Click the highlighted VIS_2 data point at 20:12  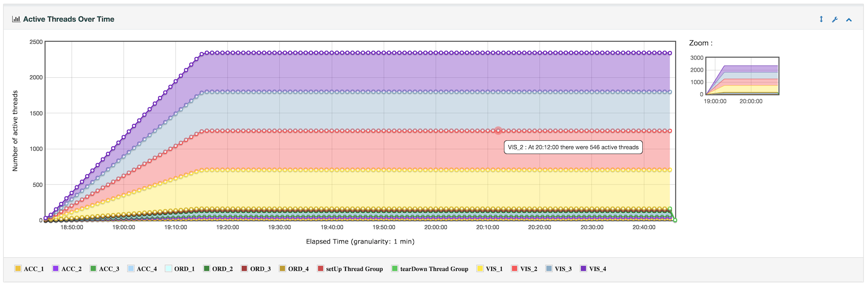coord(498,131)
